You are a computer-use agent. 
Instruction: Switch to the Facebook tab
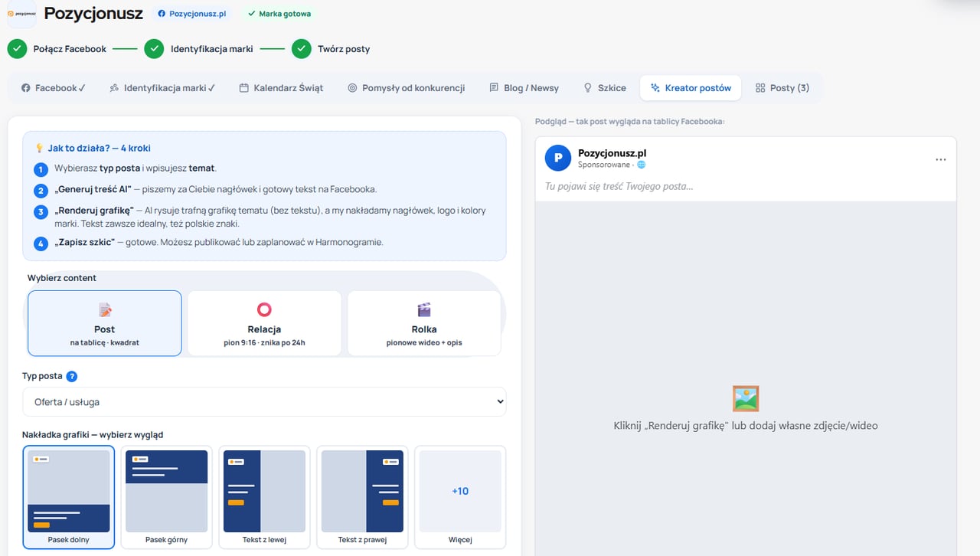[53, 88]
